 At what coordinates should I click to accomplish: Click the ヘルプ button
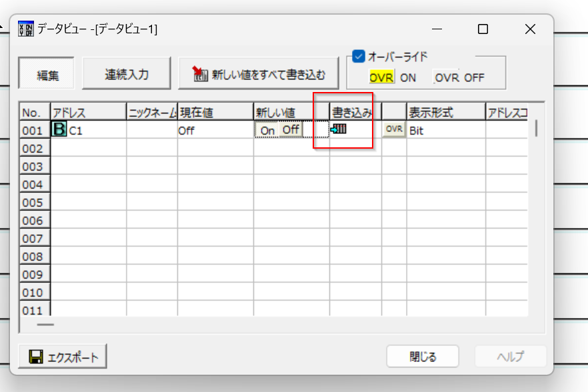pos(511,357)
